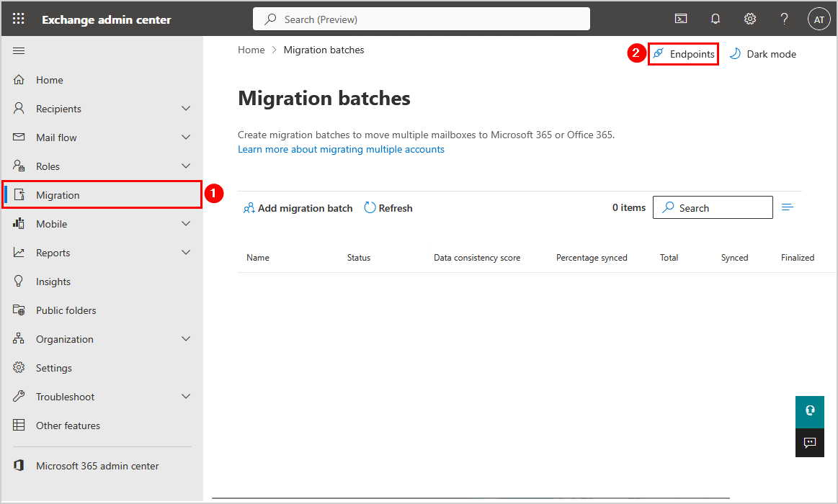
Task: Click the feedback chat icon
Action: pyautogui.click(x=809, y=443)
